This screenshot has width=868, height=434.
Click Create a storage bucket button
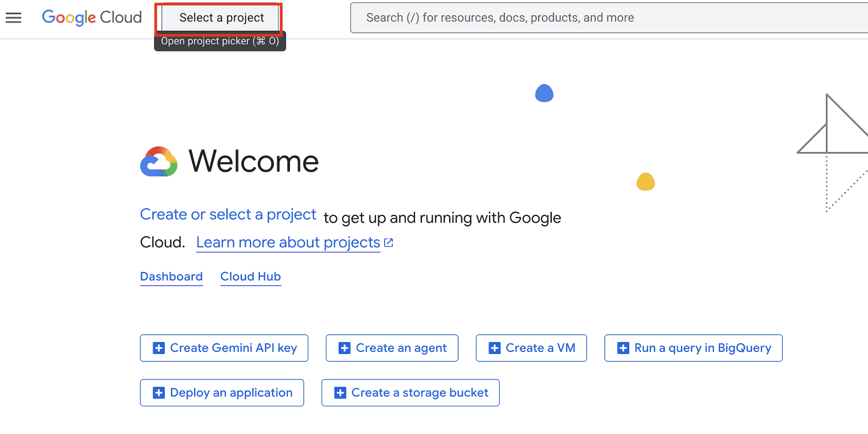click(x=411, y=393)
